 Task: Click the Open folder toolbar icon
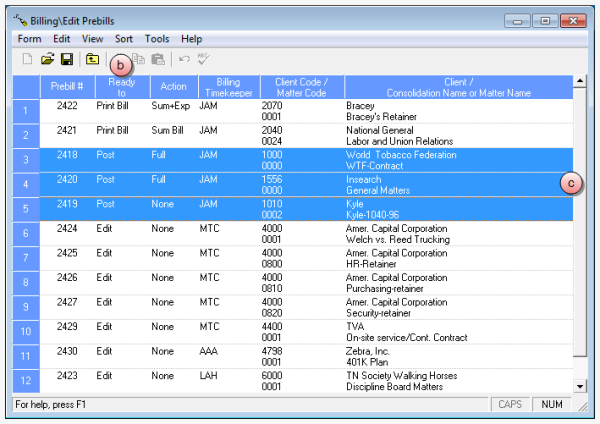(47, 60)
